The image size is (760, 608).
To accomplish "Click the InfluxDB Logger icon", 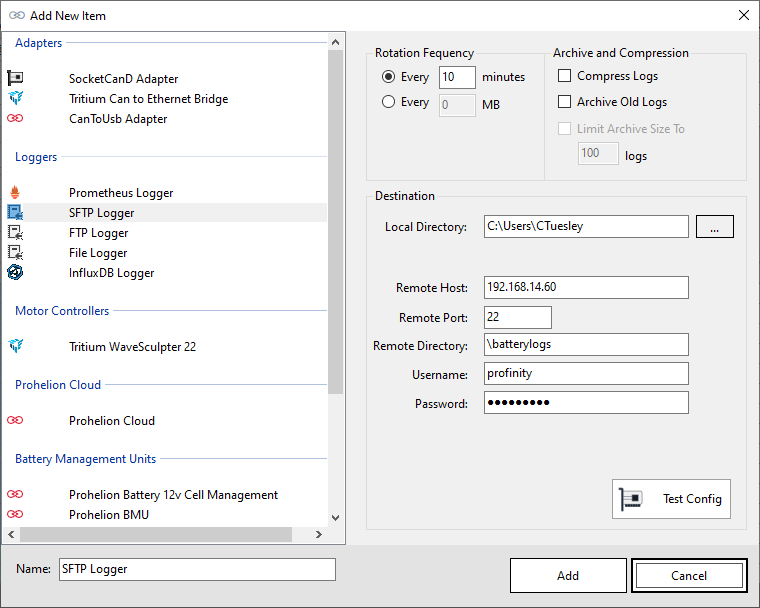I will (x=15, y=272).
